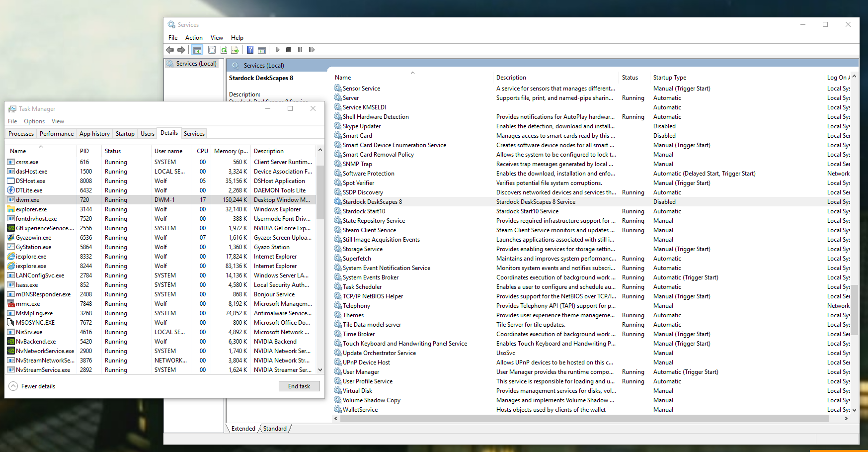Refresh the services list via toolbar icon
Screen dimensions: 868x452
pyautogui.click(x=224, y=50)
